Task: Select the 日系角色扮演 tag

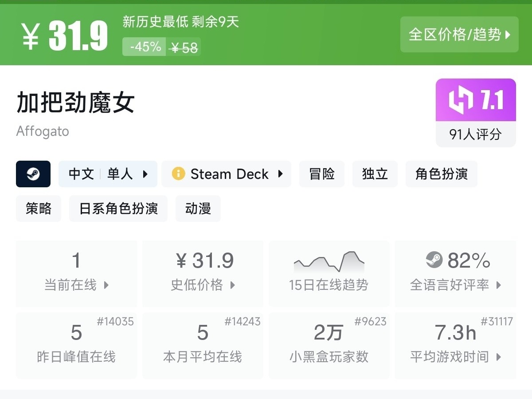Action: point(118,209)
